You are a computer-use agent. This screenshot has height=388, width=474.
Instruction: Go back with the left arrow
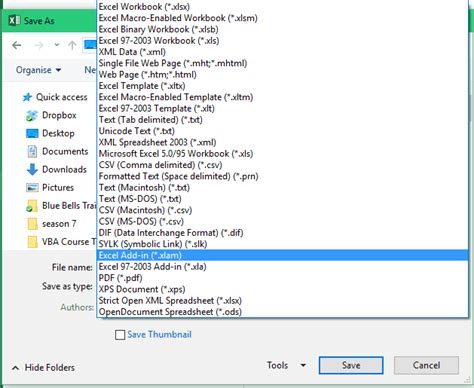pyautogui.click(x=17, y=45)
